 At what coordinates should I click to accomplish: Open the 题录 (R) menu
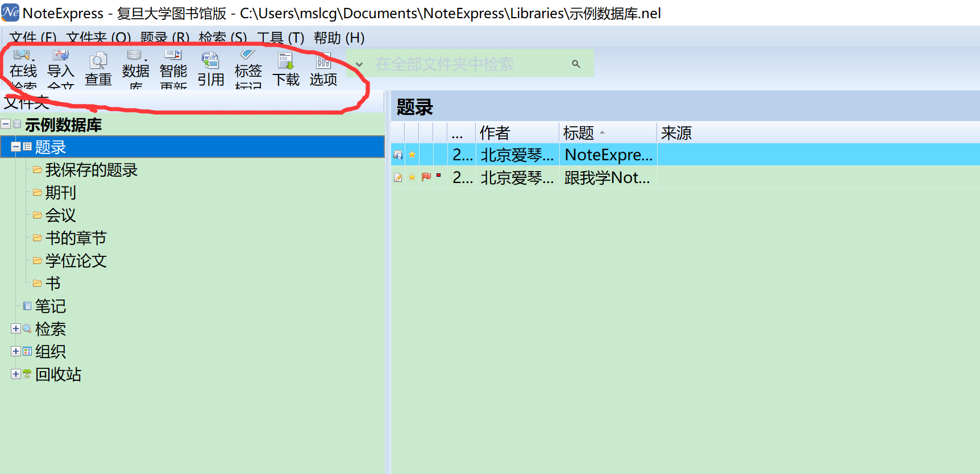[165, 38]
